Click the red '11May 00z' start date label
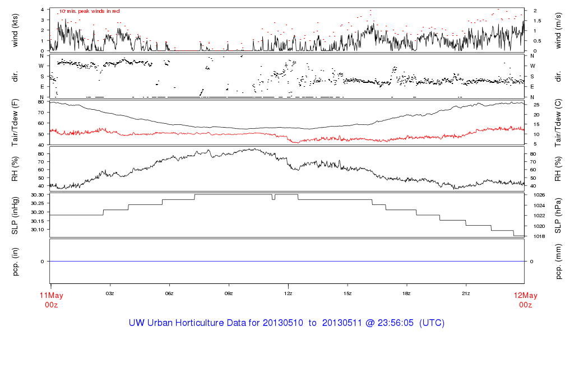 [x=51, y=300]
